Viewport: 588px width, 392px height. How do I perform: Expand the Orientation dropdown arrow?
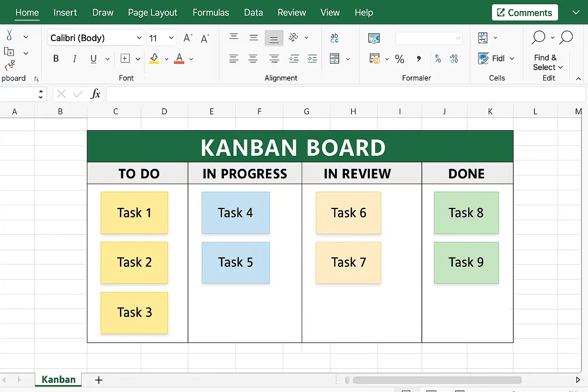(x=306, y=38)
